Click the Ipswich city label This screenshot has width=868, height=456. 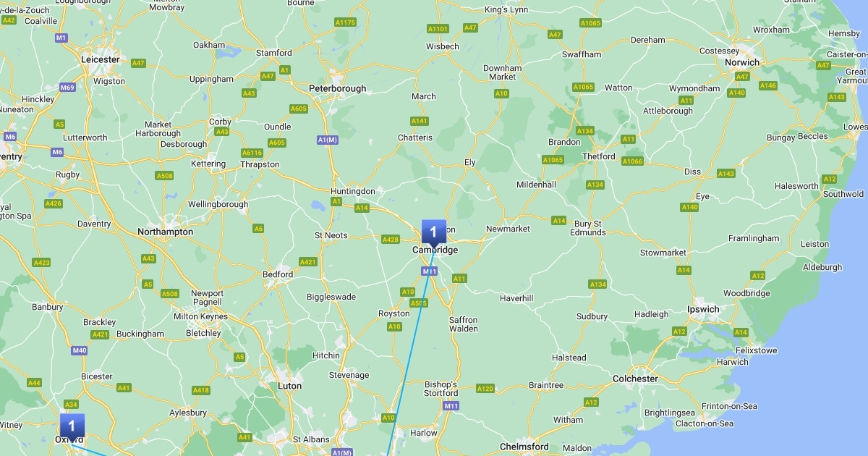(703, 309)
